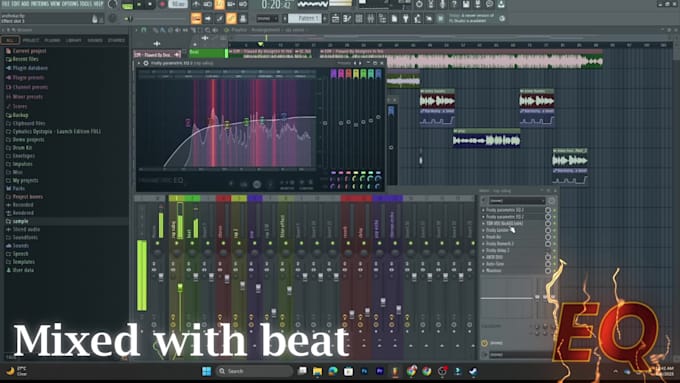The height and width of the screenshot is (383, 680).
Task: Toggle pattern/song mode switch
Action: pos(127,5)
